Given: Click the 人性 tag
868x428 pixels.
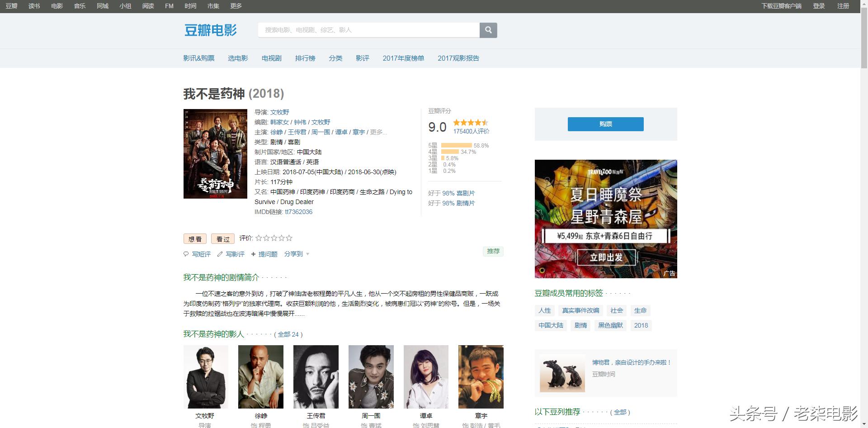Looking at the screenshot, I should [545, 310].
